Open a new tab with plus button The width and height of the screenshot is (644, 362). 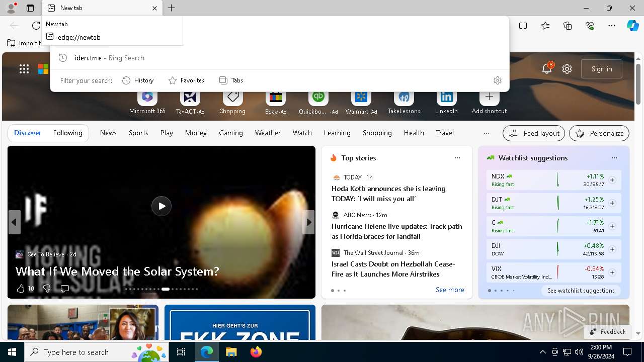172,8
